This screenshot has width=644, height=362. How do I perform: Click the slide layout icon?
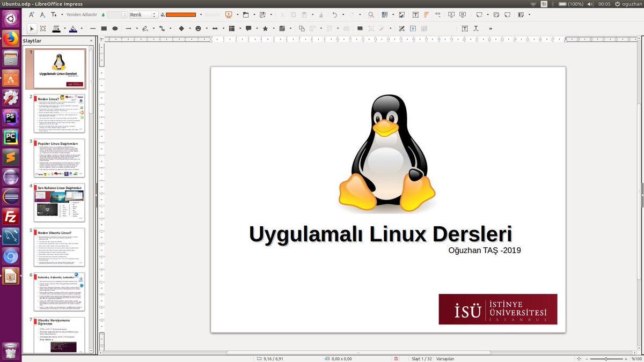click(521, 14)
